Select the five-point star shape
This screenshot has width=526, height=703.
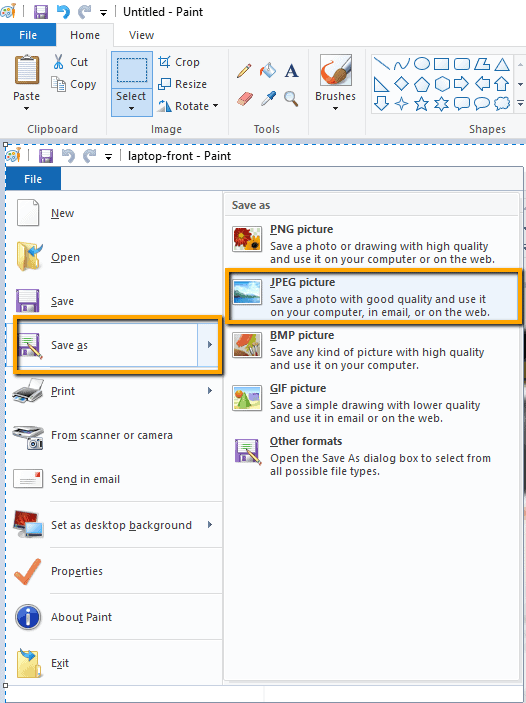pos(421,104)
